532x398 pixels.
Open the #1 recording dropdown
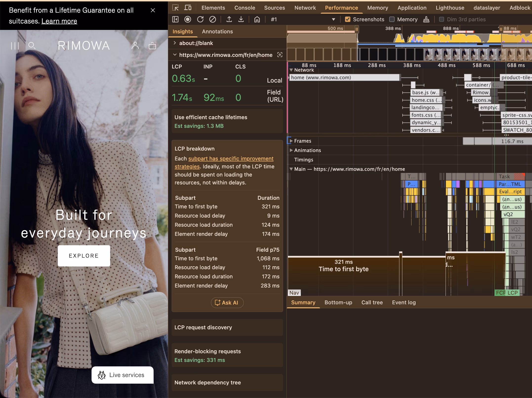point(303,19)
